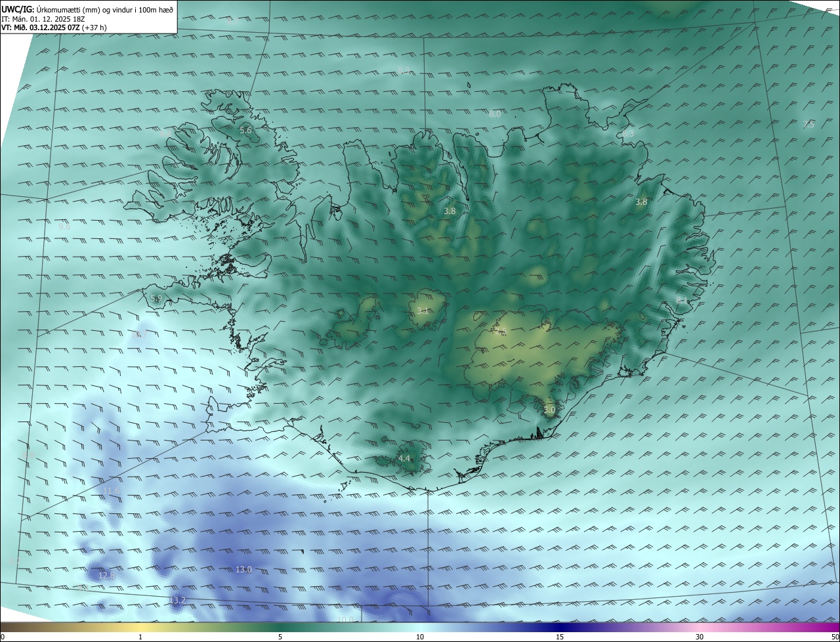This screenshot has width=840, height=642.
Task: Click the 8.1 value label on the map
Action: [681, 301]
